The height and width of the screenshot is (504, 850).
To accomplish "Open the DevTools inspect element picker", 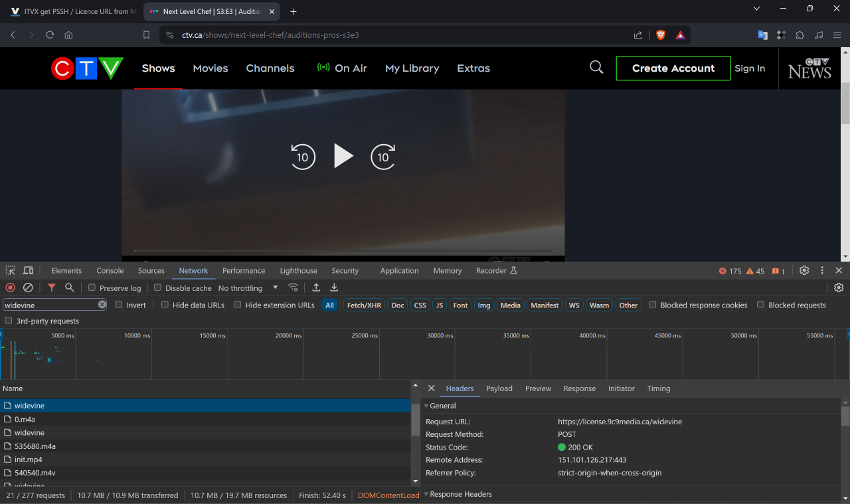I will [11, 270].
